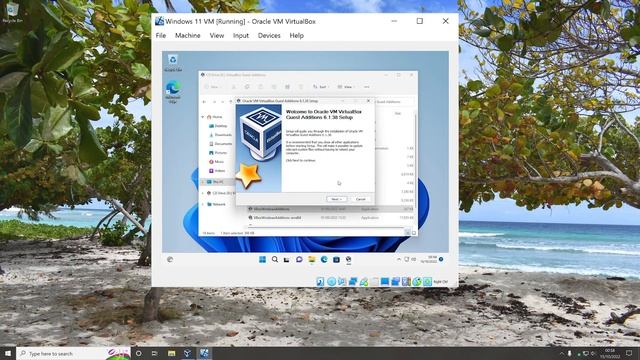This screenshot has width=640, height=360.
Task: Click mouse integration icon in VM status bar
Action: [x=417, y=282]
